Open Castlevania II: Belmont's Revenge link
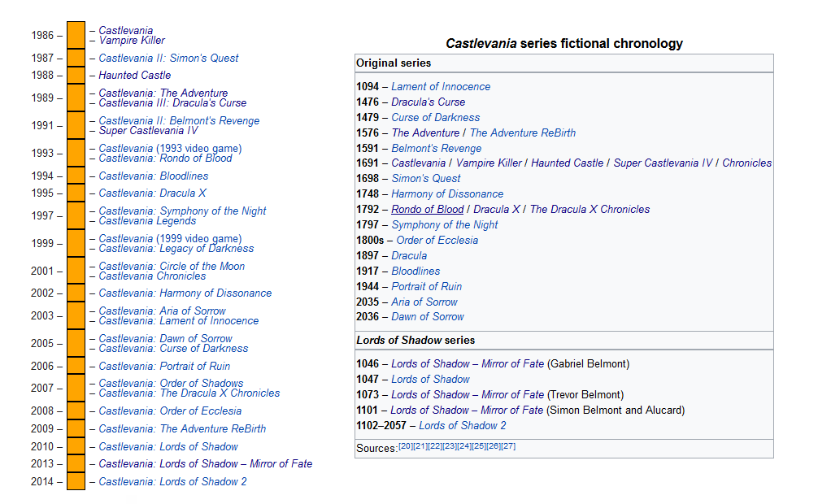The height and width of the screenshot is (504, 818). pyautogui.click(x=179, y=120)
